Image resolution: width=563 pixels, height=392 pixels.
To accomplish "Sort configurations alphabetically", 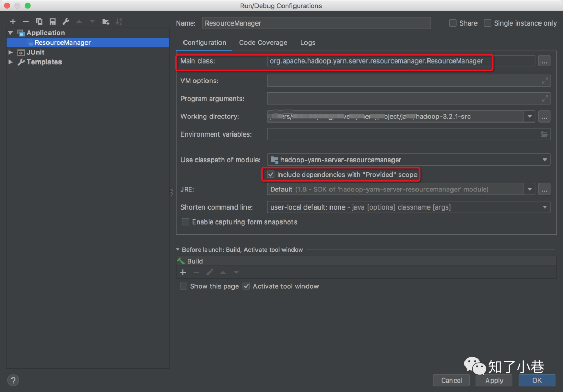I will tap(119, 21).
